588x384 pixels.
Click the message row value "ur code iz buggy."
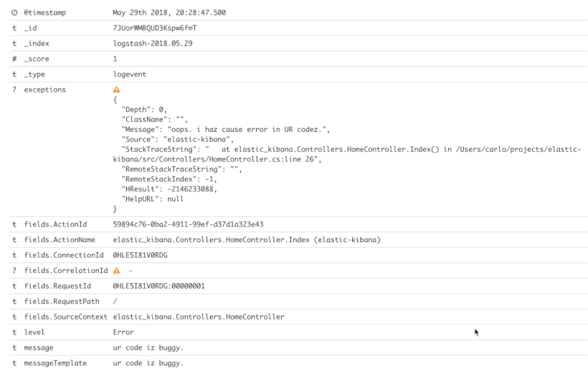point(148,347)
